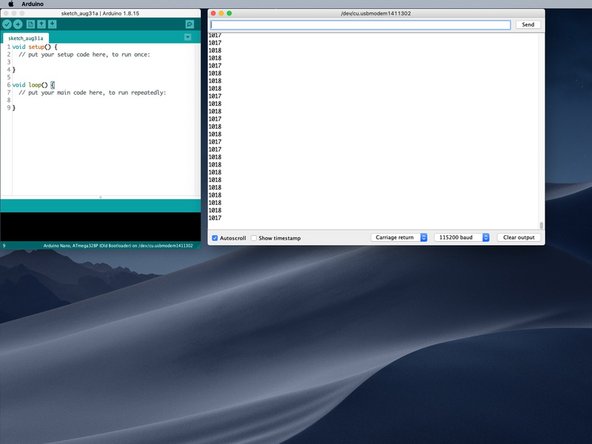Screen dimensions: 592x444
Task: Select the sketch_aug31a tab
Action: coord(26,38)
